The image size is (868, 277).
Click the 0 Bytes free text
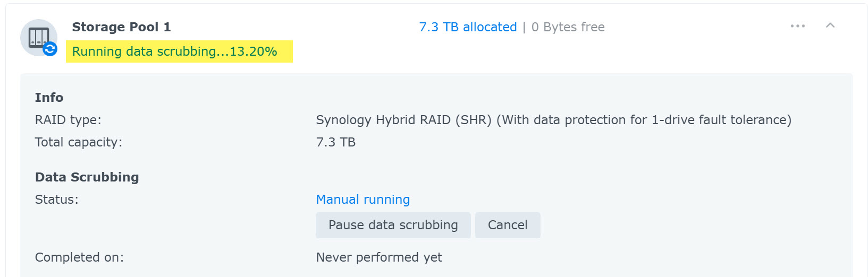(x=568, y=27)
